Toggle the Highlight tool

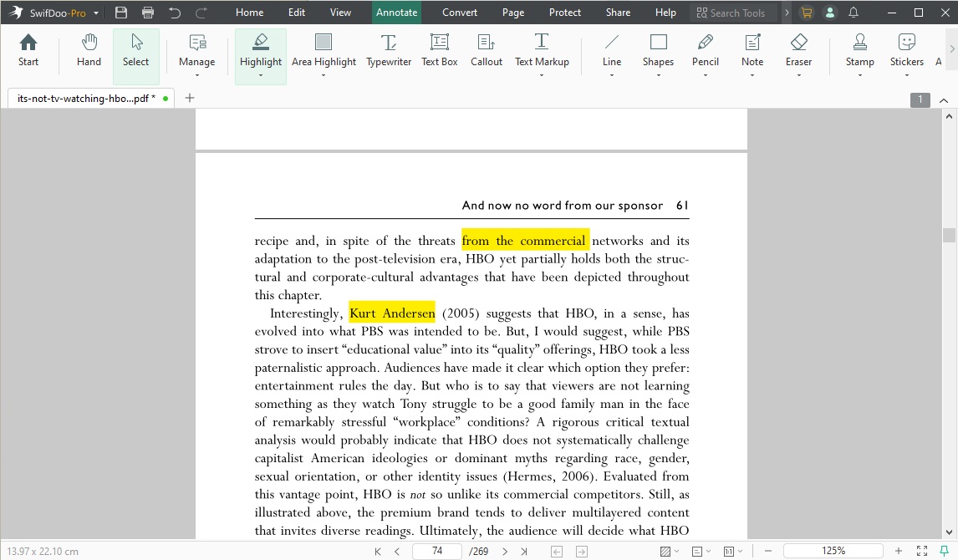[x=261, y=51]
